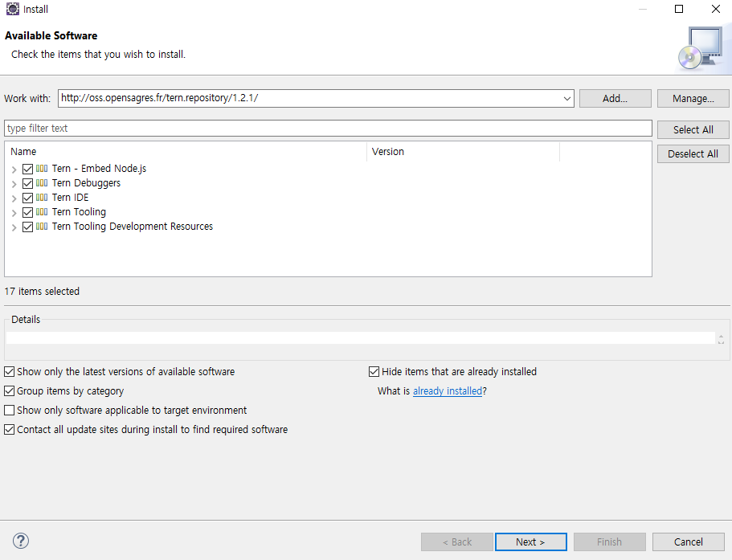The height and width of the screenshot is (560, 732).
Task: Click the Help question mark icon
Action: pos(21,541)
